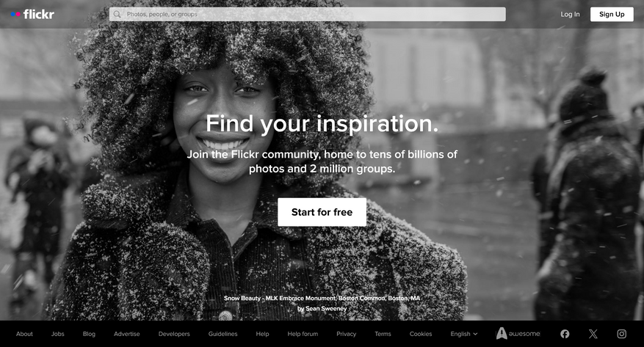
Task: Open the Developers footer link
Action: 174,334
